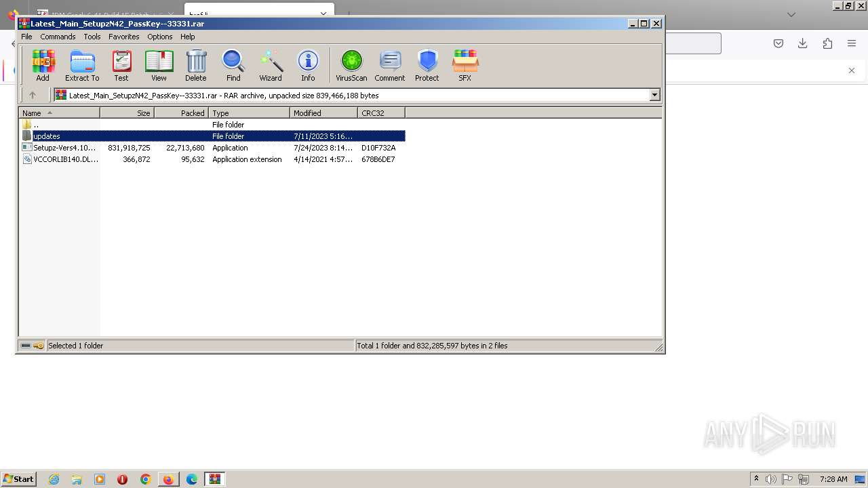Click the Windows Start button

18,479
